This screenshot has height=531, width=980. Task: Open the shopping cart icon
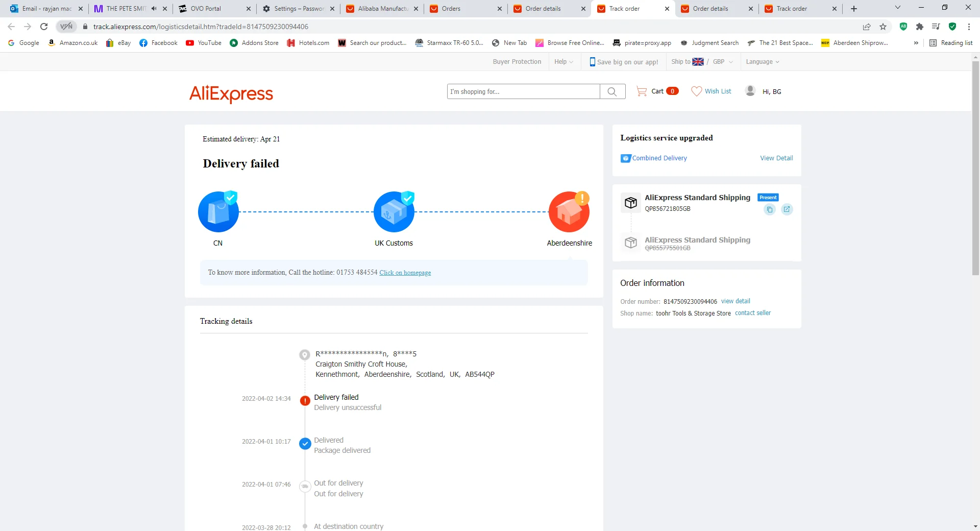pos(642,91)
